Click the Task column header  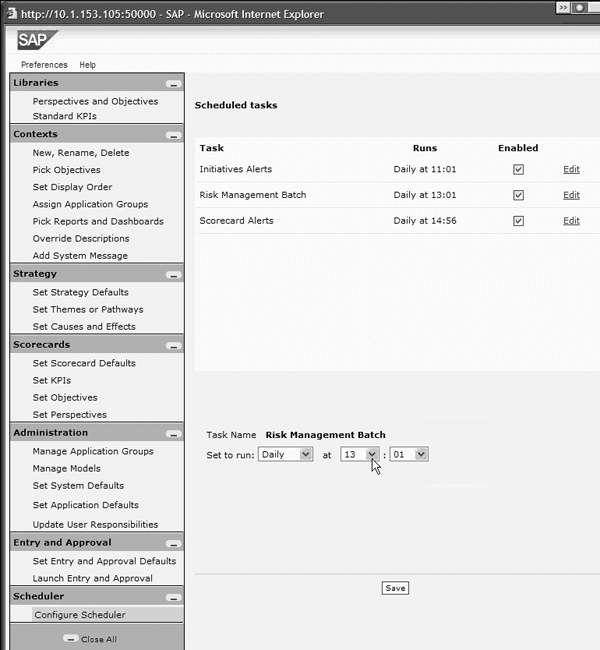pyautogui.click(x=211, y=148)
